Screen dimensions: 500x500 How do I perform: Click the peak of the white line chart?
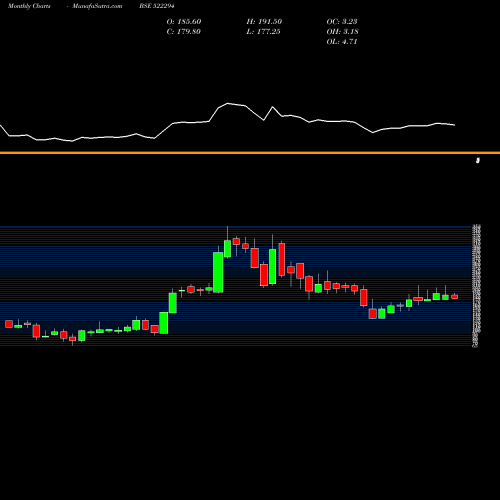[228, 103]
